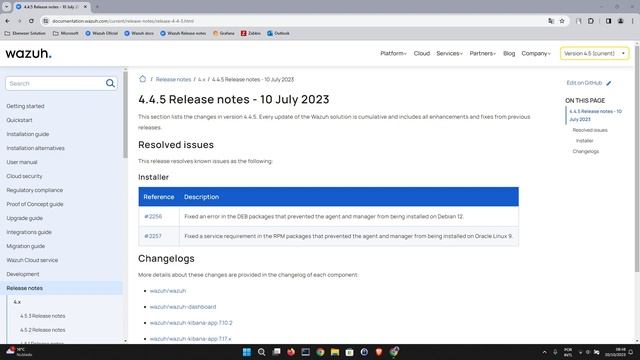Open the Version 4.5 (current) selector
The image size is (640, 360).
coord(594,53)
